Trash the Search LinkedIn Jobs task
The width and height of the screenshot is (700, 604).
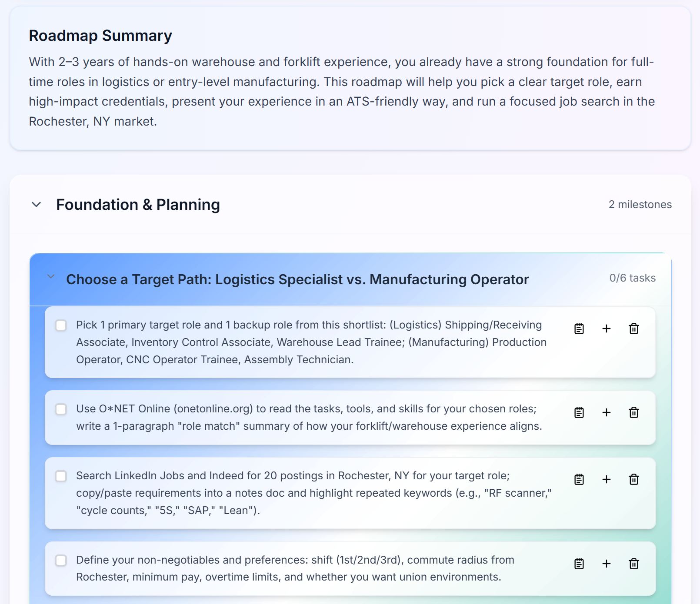[x=634, y=479]
